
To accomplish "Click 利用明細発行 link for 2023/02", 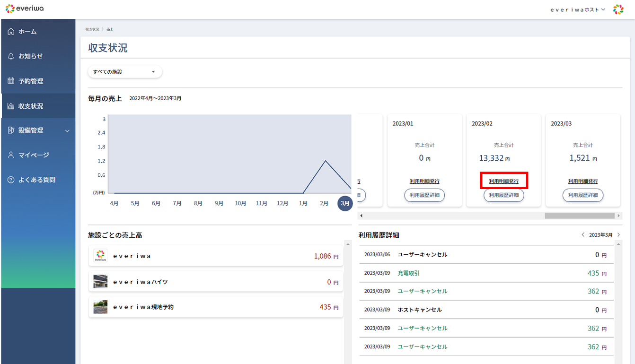I will [x=503, y=182].
